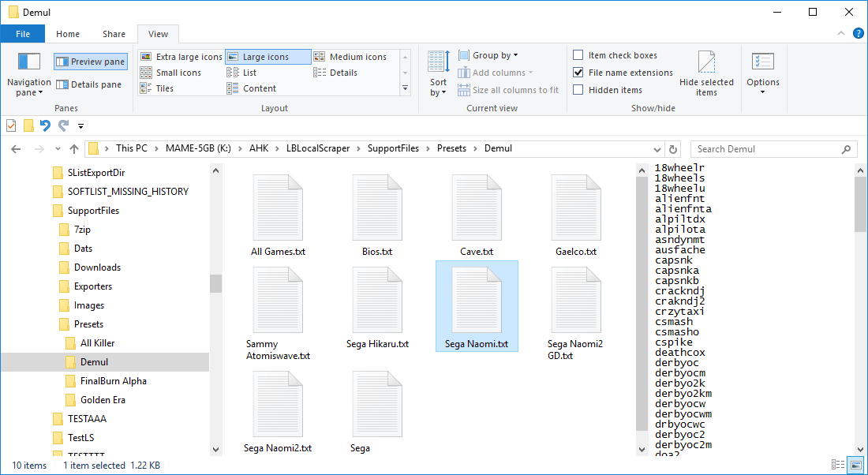Open the Sort by dropdown
The image size is (868, 475).
point(439,74)
